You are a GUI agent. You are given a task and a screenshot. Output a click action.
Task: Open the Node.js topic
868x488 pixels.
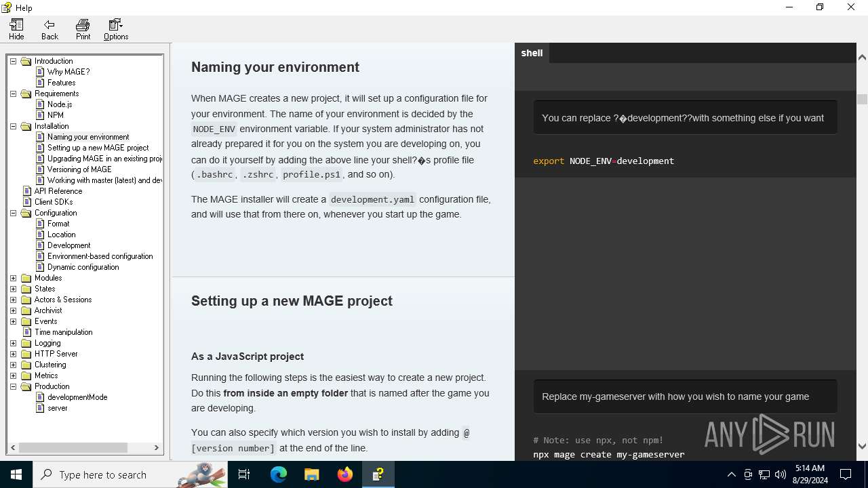[x=60, y=104]
